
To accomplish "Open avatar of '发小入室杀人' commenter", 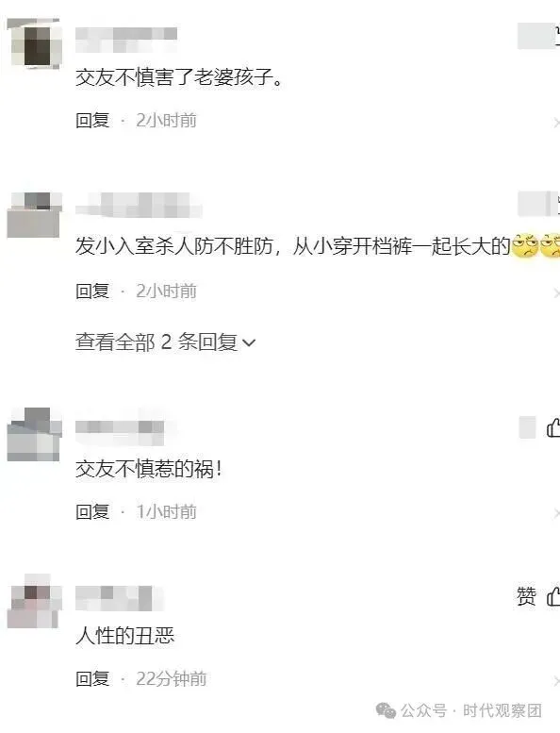I will [34, 215].
